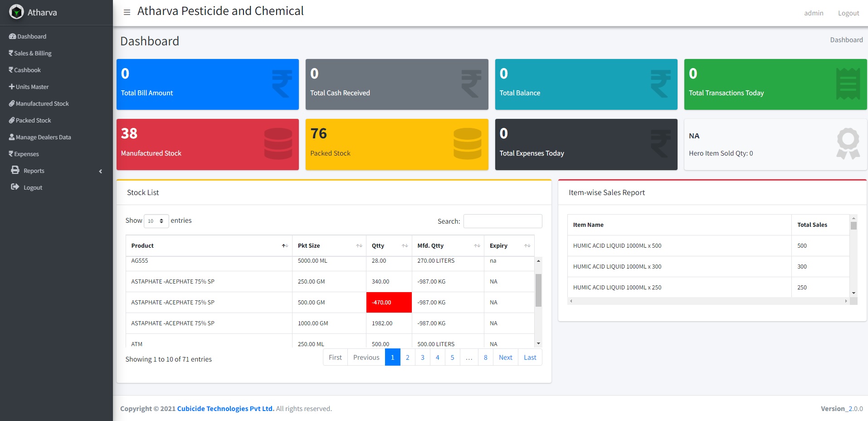The height and width of the screenshot is (421, 868).
Task: Go to Next page of stock list
Action: tap(505, 357)
